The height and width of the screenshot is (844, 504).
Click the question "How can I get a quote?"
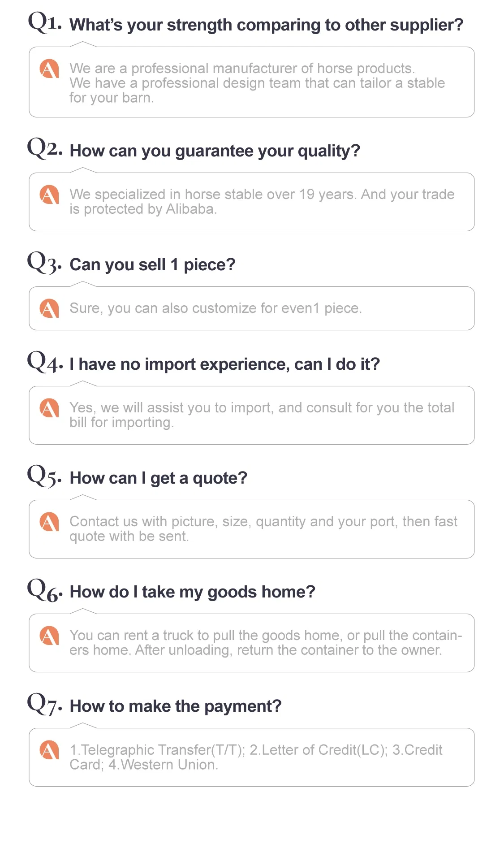[159, 478]
